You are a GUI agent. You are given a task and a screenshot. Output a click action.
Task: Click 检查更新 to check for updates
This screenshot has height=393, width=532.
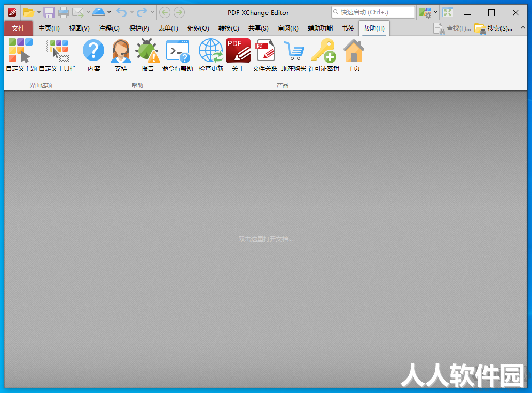pos(211,55)
